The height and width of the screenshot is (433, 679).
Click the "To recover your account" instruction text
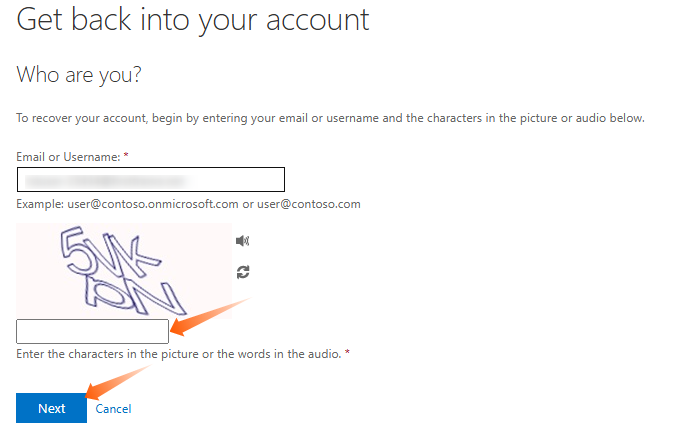point(330,119)
